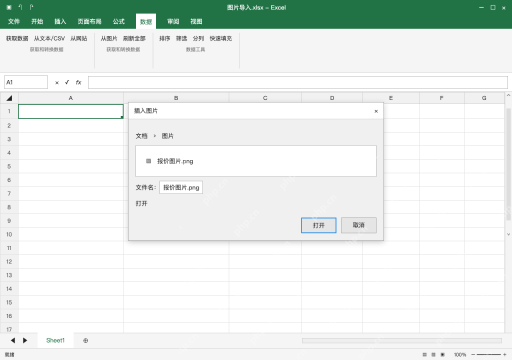Image resolution: width=512 pixels, height=360 pixels.
Task: Click the redo arrow in the title bar
Action: click(31, 7)
